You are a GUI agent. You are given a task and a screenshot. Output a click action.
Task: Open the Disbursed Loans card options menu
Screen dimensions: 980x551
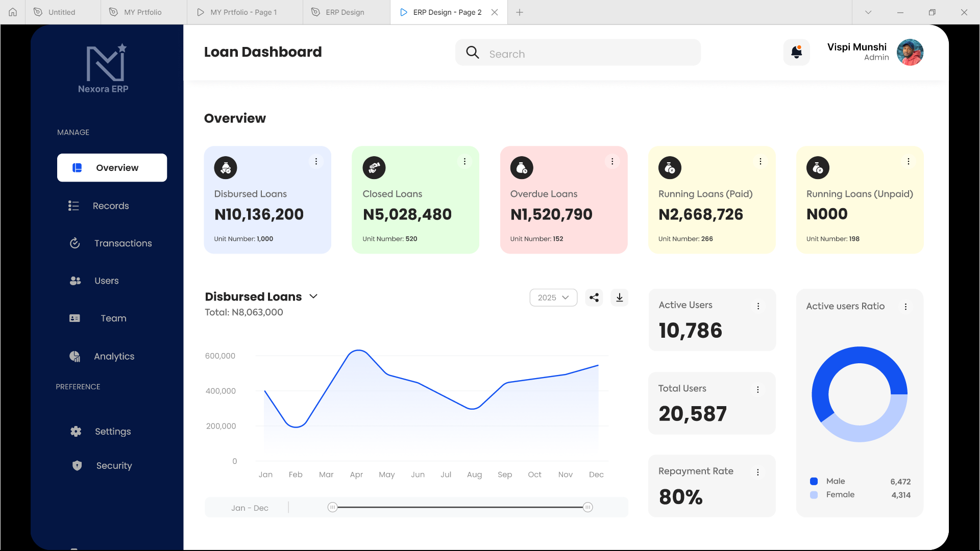316,161
